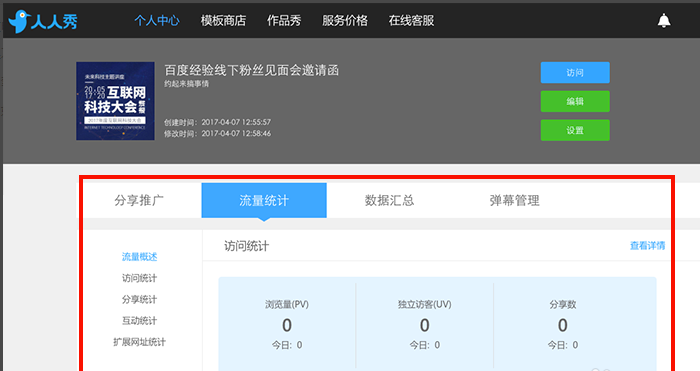Viewport: 700px width, 371px height.
Task: Click the blue 访问 button
Action: (x=575, y=72)
